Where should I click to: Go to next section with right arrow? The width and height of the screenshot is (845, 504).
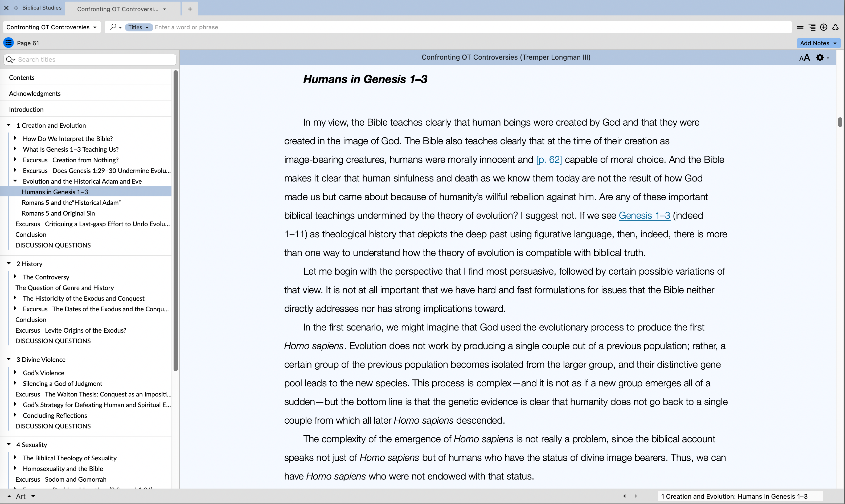pyautogui.click(x=636, y=496)
